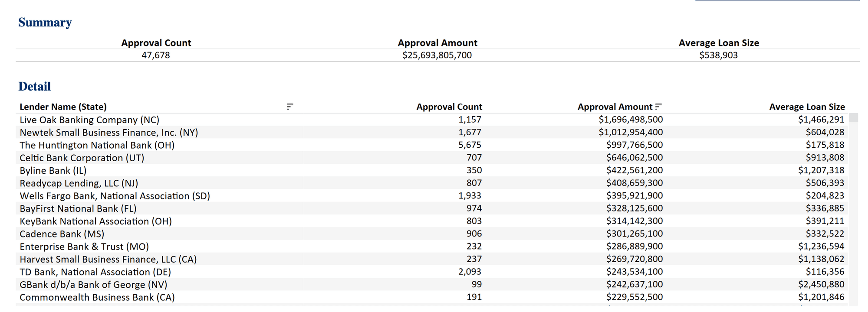868x312 pixels.
Task: Click approval amount $422,561,200
Action: pos(635,170)
